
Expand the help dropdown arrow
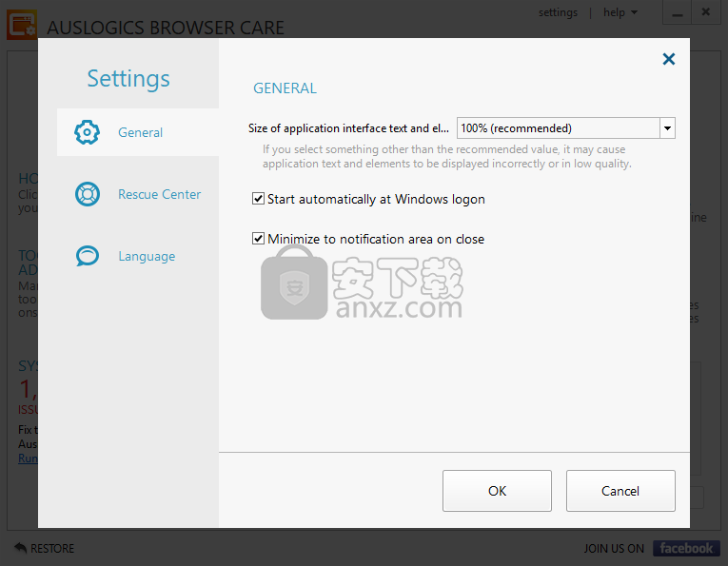pos(634,12)
